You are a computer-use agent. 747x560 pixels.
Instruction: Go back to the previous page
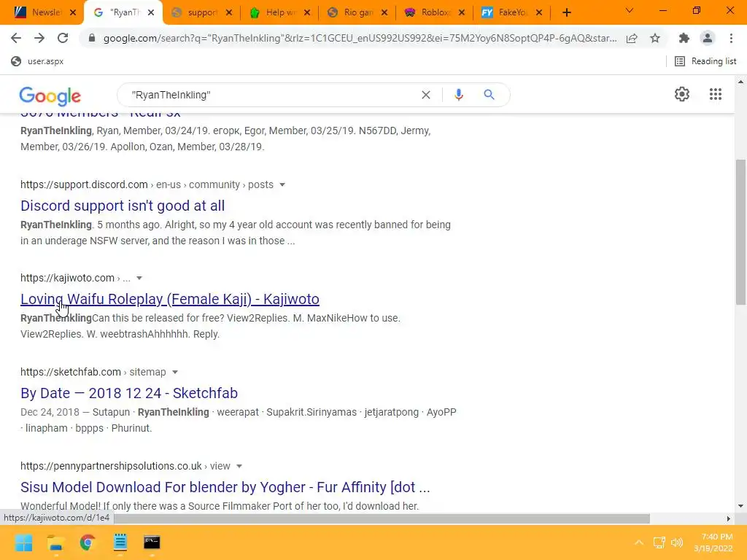coord(16,38)
